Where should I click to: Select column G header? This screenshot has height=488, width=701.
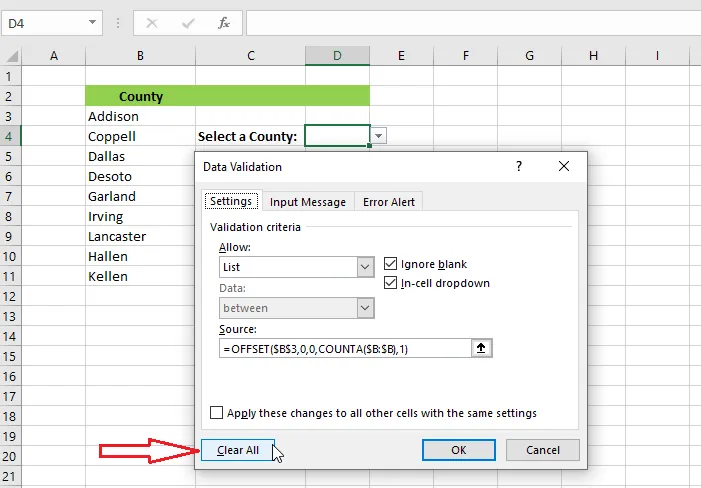pyautogui.click(x=529, y=56)
